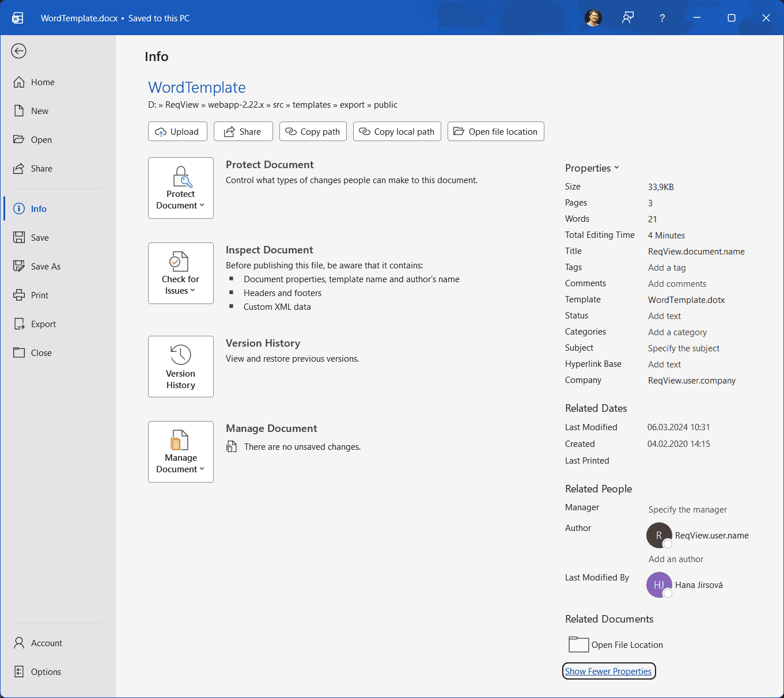Viewport: 784px width, 698px height.
Task: Click the WordTemplate document title
Action: (x=197, y=88)
